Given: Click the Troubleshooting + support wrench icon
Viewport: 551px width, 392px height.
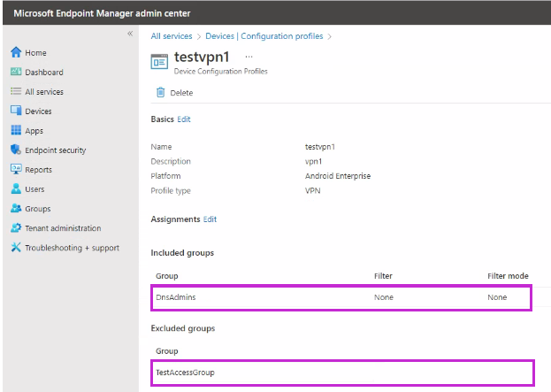Looking at the screenshot, I should [16, 247].
